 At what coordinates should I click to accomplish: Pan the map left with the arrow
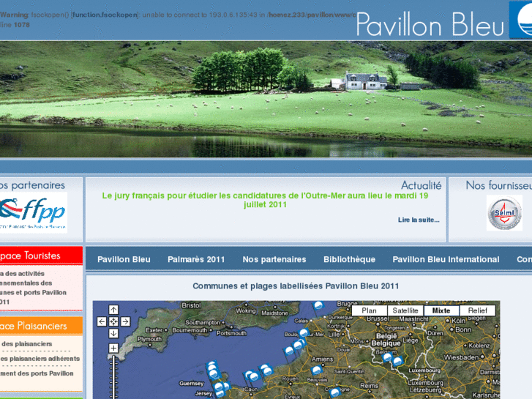[x=102, y=321]
